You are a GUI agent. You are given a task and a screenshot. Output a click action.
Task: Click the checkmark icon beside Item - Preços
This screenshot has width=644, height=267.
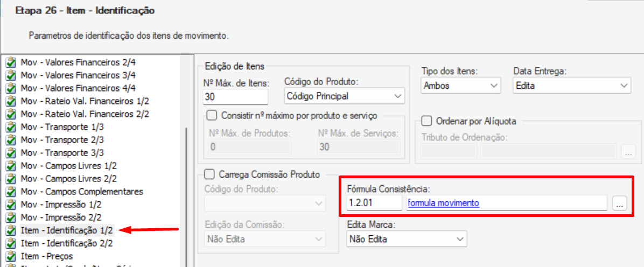pyautogui.click(x=11, y=256)
